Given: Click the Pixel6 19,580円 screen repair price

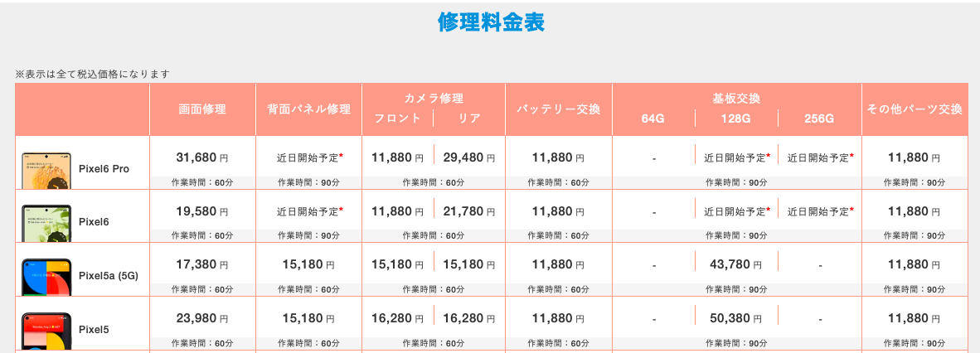Looking at the screenshot, I should pos(202,211).
